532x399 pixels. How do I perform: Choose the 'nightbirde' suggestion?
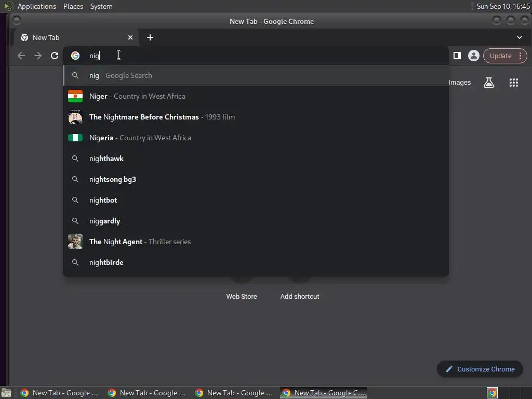click(x=256, y=262)
